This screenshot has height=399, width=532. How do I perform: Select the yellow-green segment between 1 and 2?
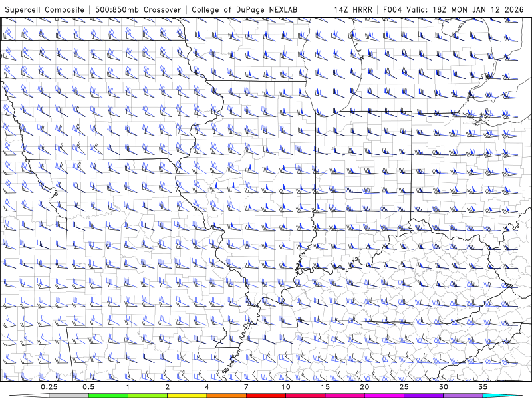pos(148,396)
